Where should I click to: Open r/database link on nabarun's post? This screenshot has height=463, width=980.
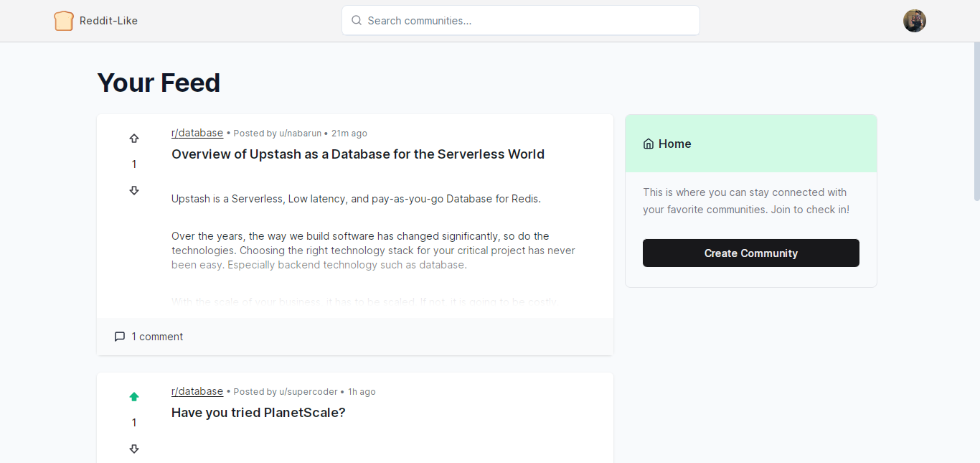[x=197, y=133]
